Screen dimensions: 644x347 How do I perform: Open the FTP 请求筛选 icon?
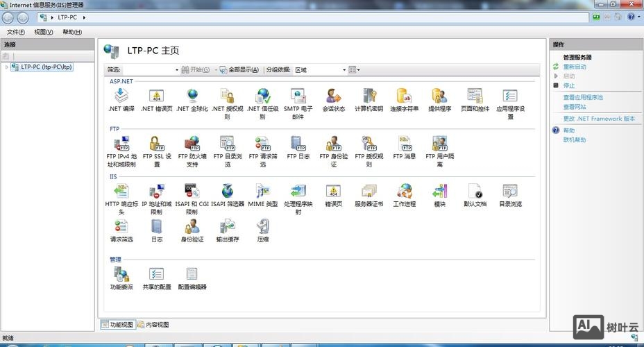tap(263, 151)
